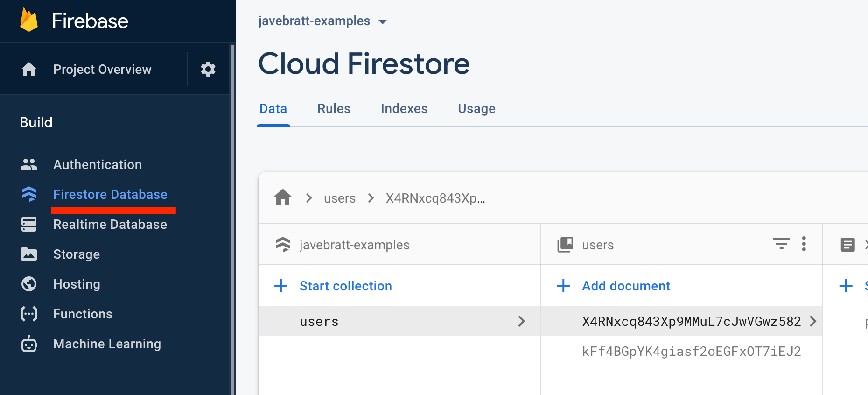Viewport: 868px width, 395px height.
Task: Click the Authentication people icon
Action: (29, 165)
